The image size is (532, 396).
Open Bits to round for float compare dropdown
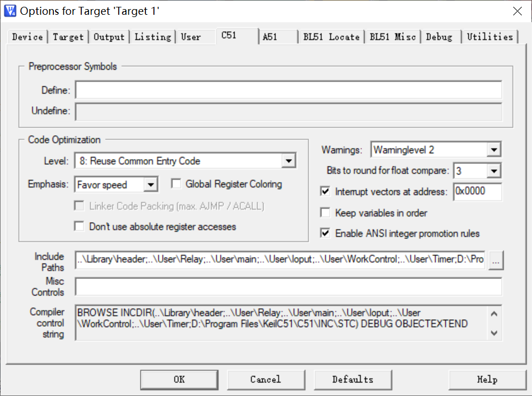coord(494,171)
